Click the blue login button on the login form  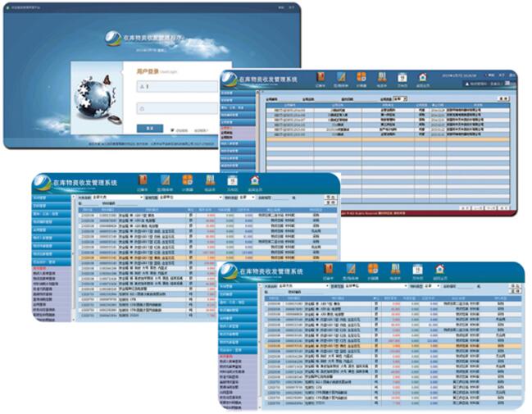point(150,128)
